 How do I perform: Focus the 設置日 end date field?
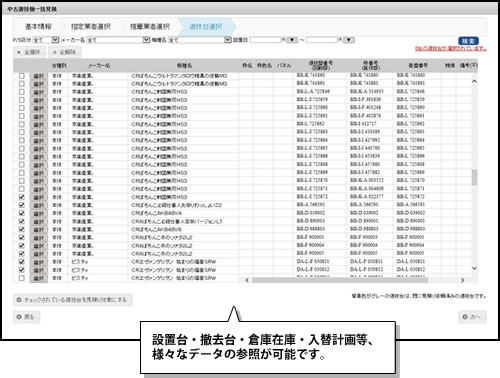[x=322, y=40]
